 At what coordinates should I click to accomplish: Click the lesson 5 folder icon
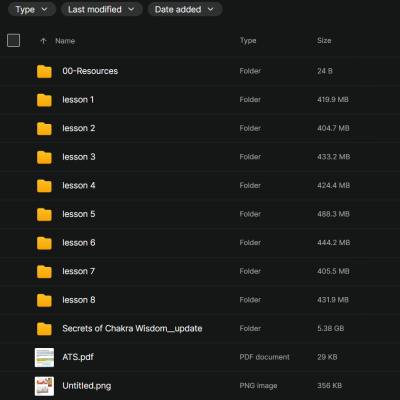point(44,214)
